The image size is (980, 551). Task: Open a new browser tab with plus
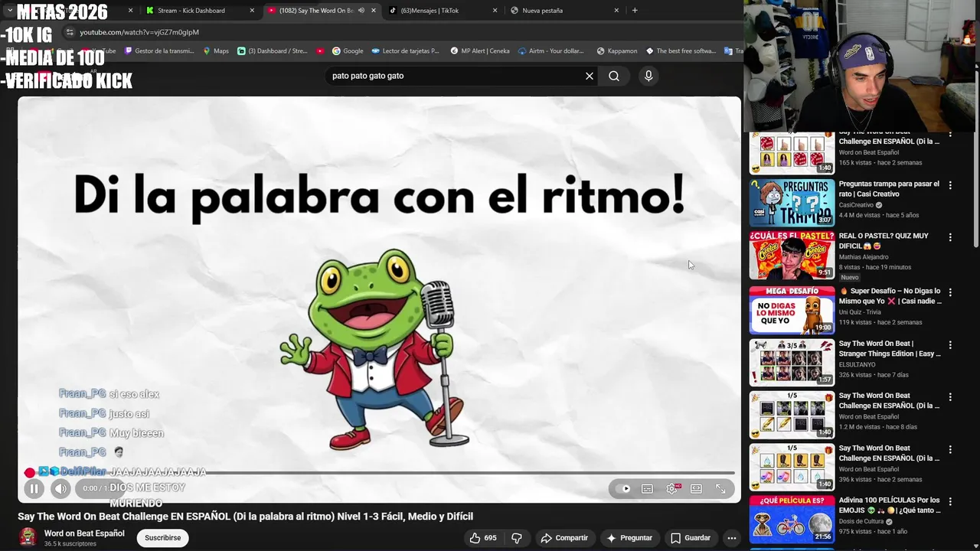click(x=635, y=10)
